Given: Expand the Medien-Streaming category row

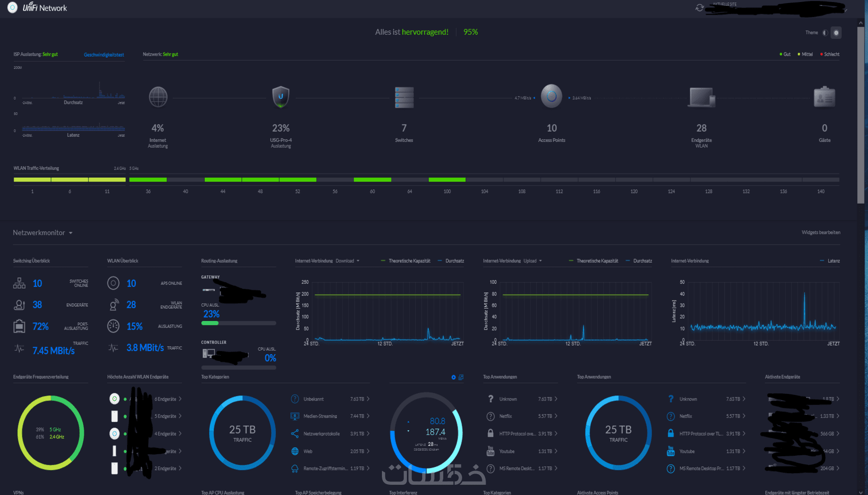Looking at the screenshot, I should click(x=330, y=416).
